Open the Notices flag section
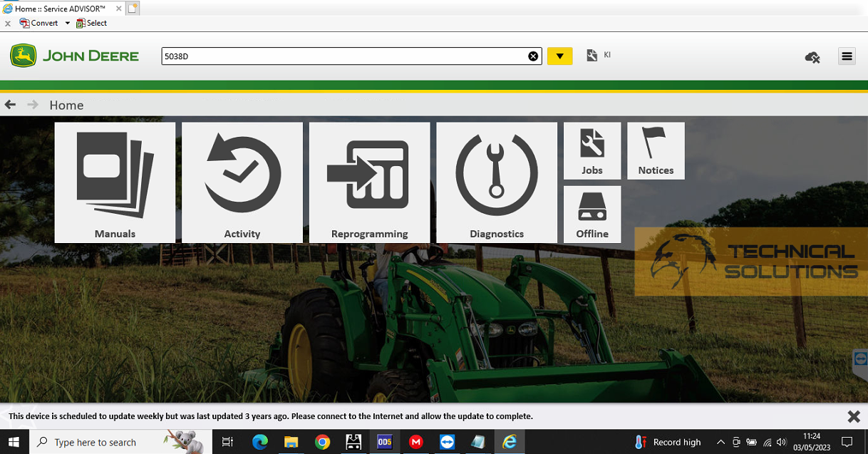868x454 pixels. pyautogui.click(x=655, y=150)
